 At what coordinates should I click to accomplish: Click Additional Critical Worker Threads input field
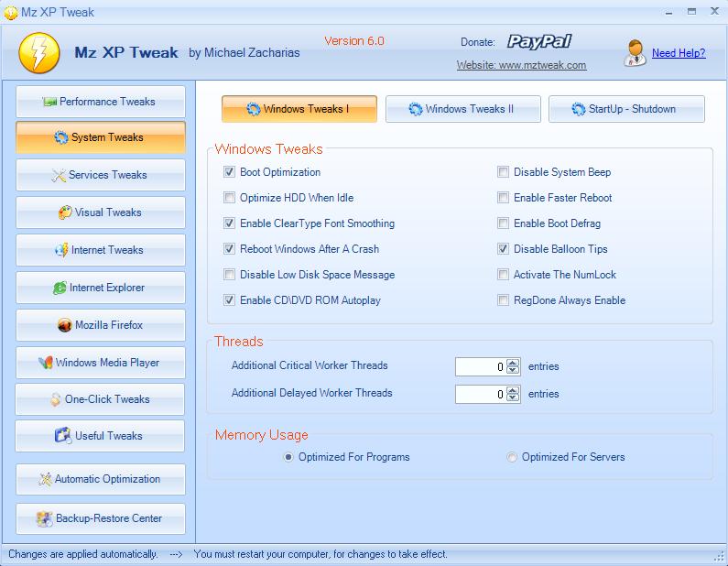tap(481, 366)
